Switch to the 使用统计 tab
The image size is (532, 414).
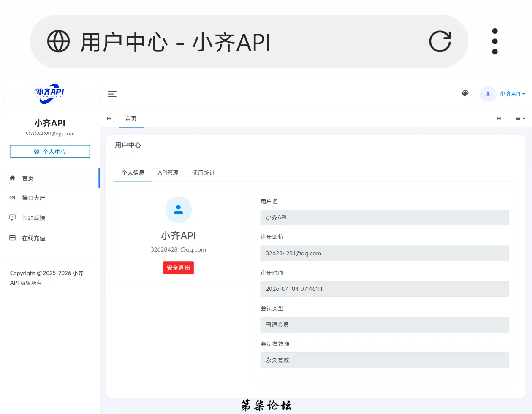click(x=204, y=173)
